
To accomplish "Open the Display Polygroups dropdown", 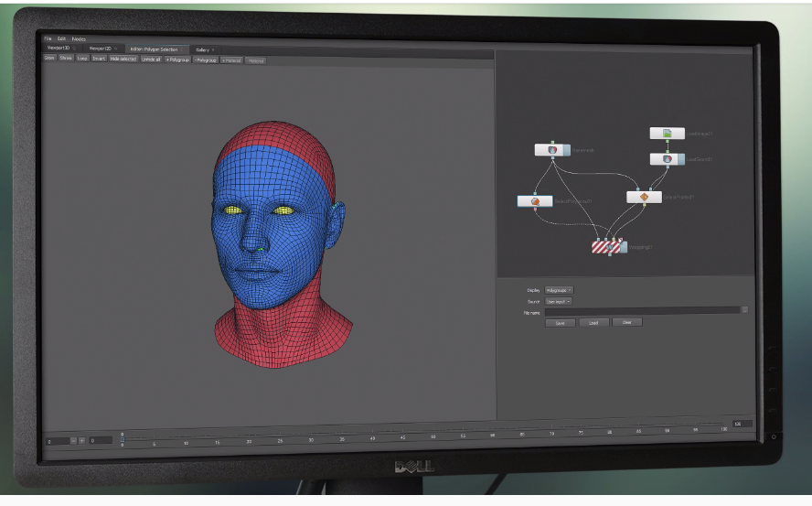I will (559, 290).
